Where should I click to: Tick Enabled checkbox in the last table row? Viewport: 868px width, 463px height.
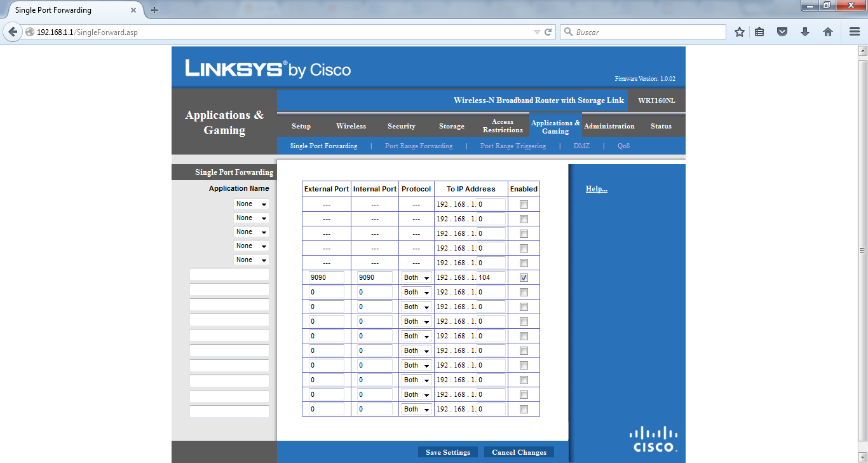tap(524, 409)
